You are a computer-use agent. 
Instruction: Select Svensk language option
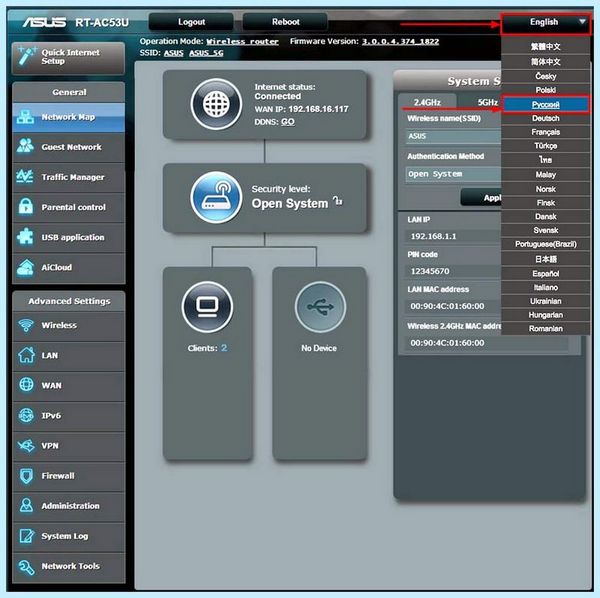546,230
